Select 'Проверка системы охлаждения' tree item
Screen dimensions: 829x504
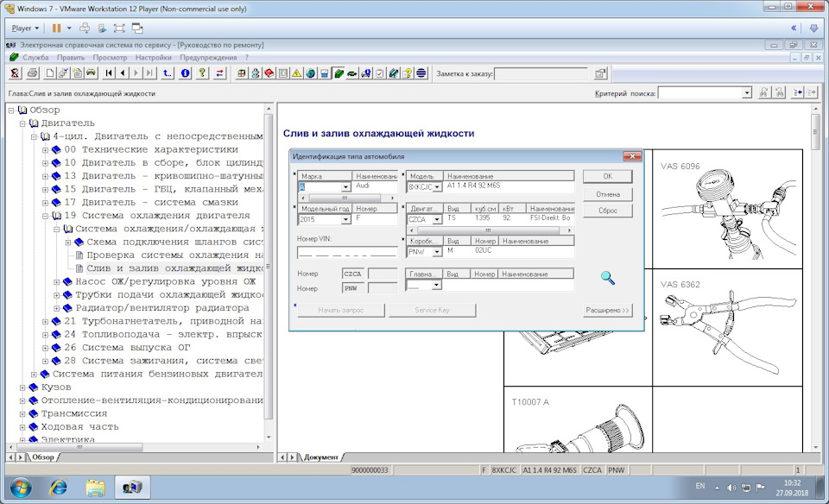[x=175, y=255]
